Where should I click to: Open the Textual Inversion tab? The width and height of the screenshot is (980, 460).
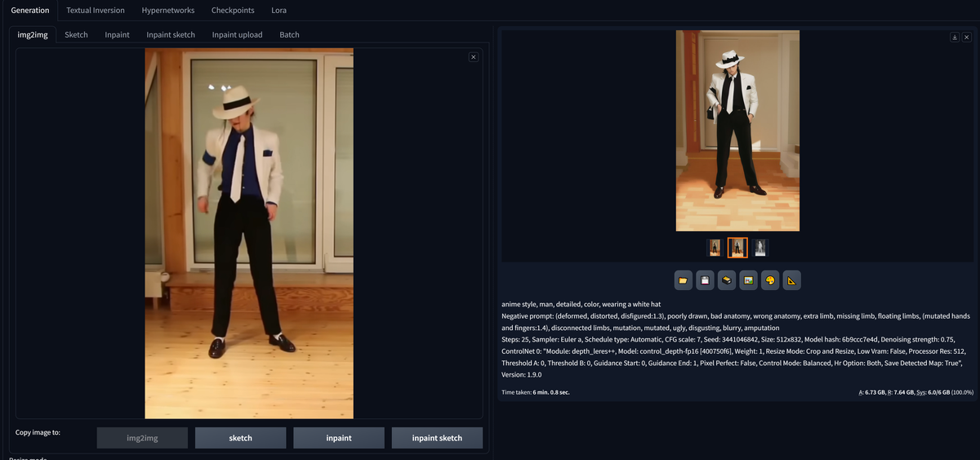(x=96, y=11)
